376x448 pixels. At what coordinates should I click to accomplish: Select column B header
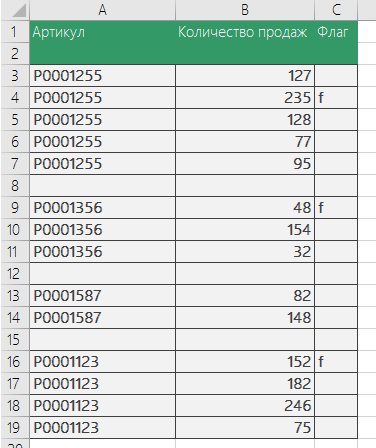click(245, 10)
